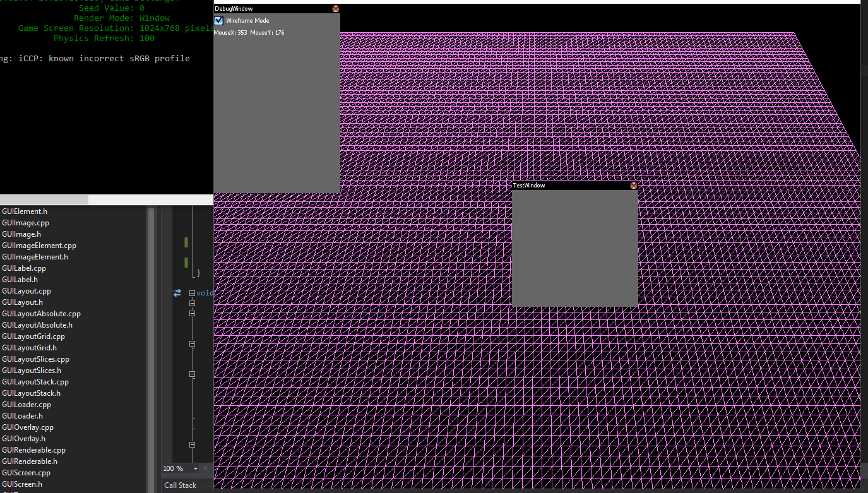Select GUIRenderable.cpp file
The image size is (868, 493).
[x=34, y=450]
